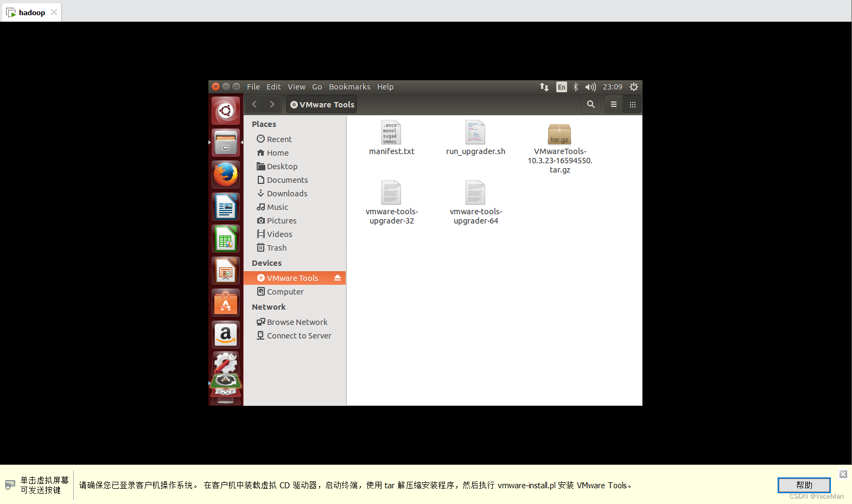The height and width of the screenshot is (504, 852).
Task: Open the Go menu
Action: click(x=317, y=87)
